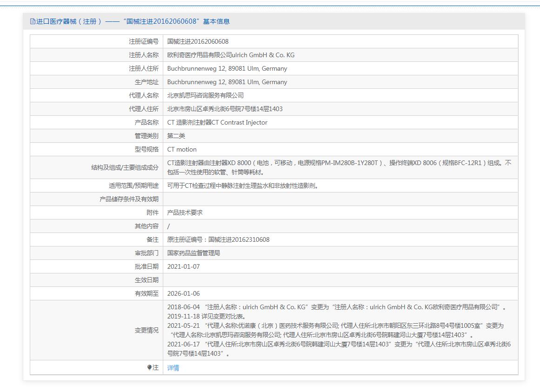540x392 pixels.
Task: Click the 生产地址 address value
Action: click(x=227, y=82)
